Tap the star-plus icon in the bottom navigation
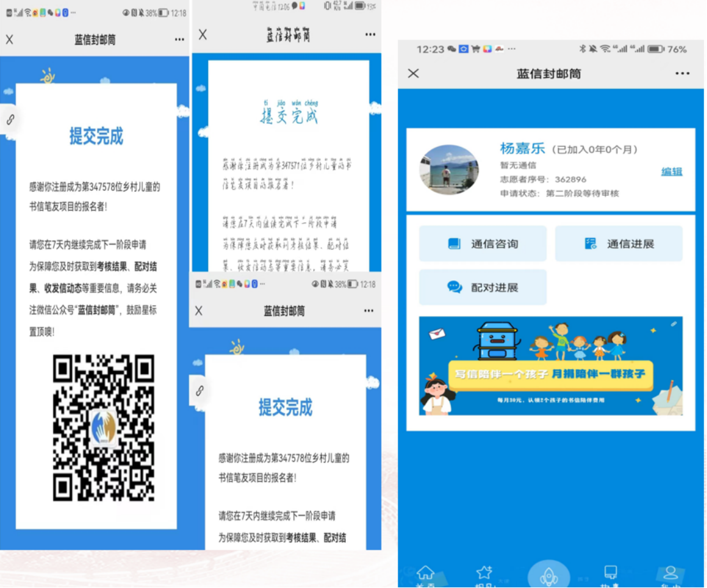 [x=484, y=572]
